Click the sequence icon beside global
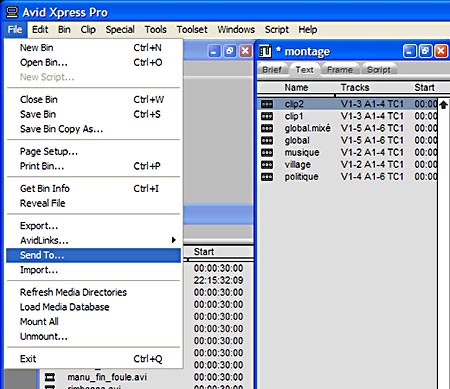Viewport: 450px width, 389px height. (267, 140)
